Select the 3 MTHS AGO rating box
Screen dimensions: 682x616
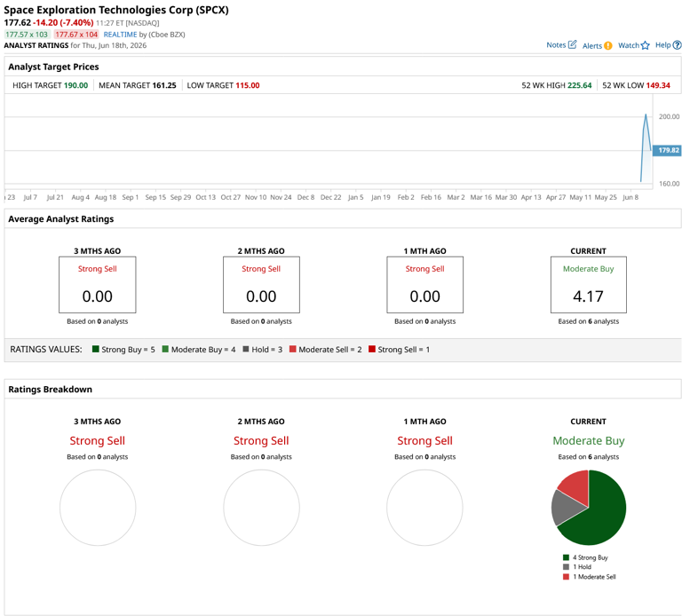click(98, 285)
